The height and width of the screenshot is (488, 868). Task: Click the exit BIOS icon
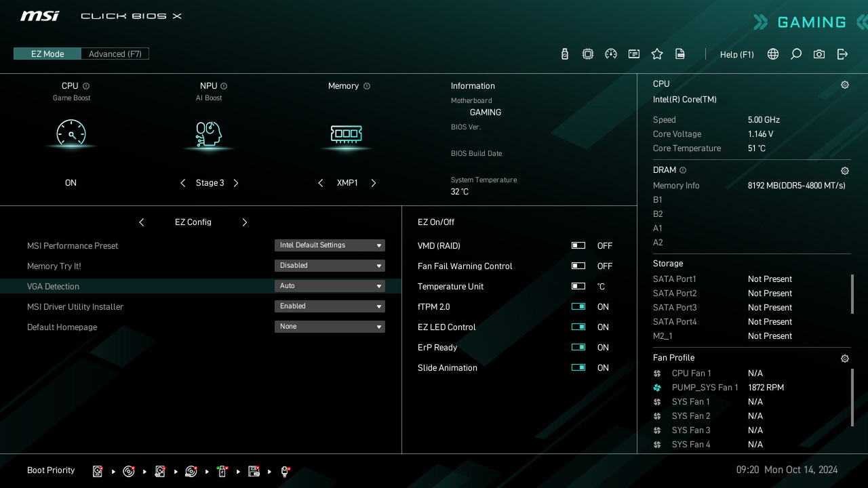(842, 54)
